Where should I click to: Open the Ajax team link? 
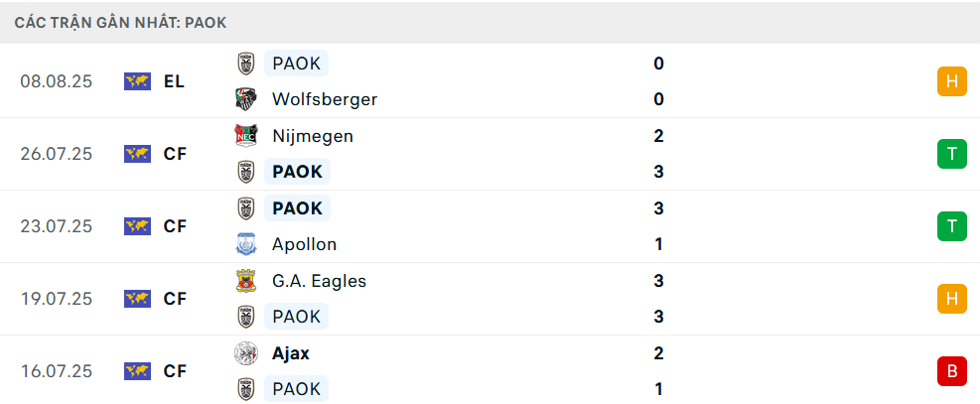290,353
